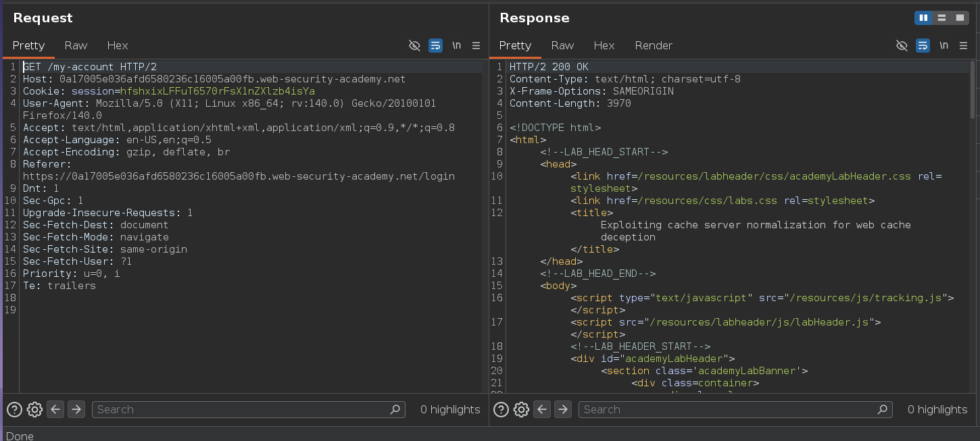Image resolution: width=980 pixels, height=441 pixels.
Task: Click magnifier icon in Response search box
Action: pos(882,409)
